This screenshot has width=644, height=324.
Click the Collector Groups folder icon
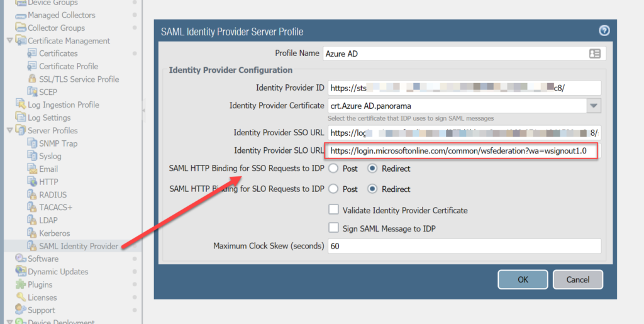coord(21,28)
